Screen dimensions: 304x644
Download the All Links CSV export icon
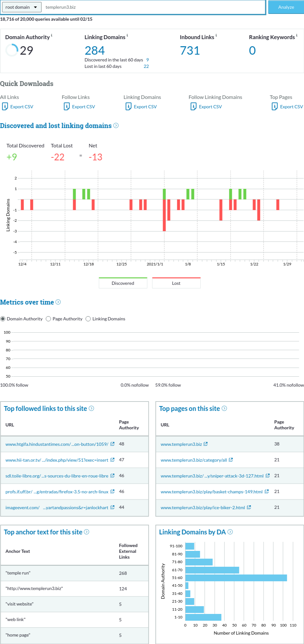(5, 106)
